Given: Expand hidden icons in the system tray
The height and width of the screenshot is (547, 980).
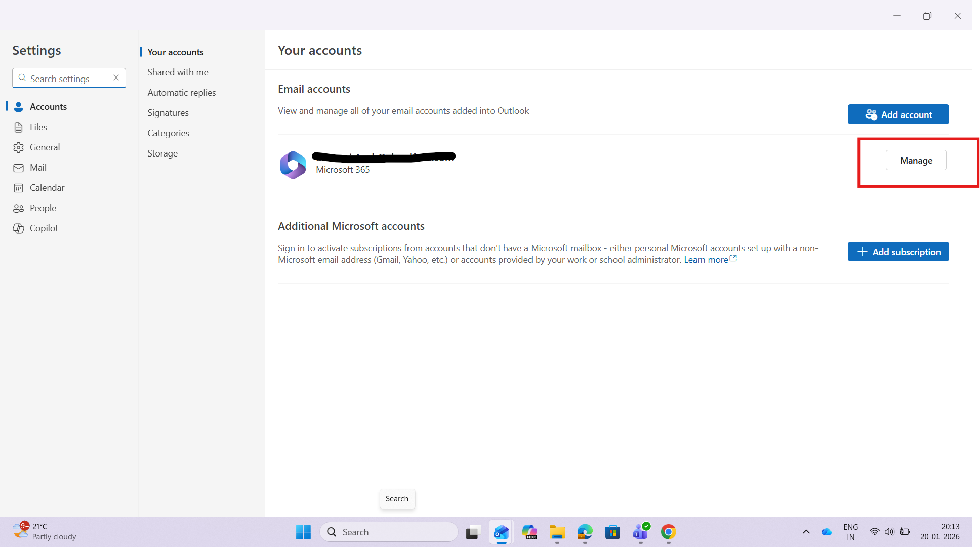Looking at the screenshot, I should (806, 532).
